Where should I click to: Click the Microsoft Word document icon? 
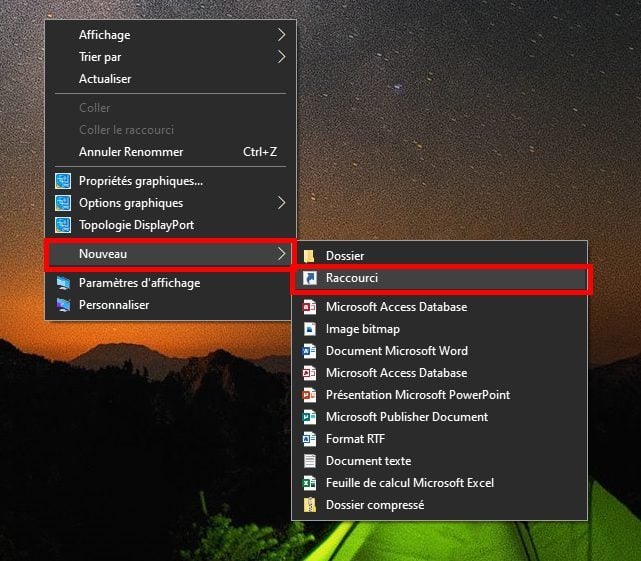pyautogui.click(x=309, y=351)
